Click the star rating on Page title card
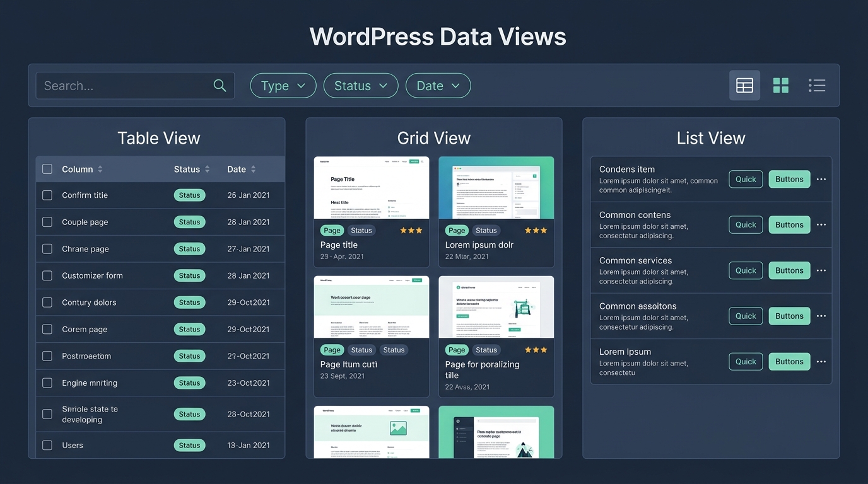 point(411,231)
